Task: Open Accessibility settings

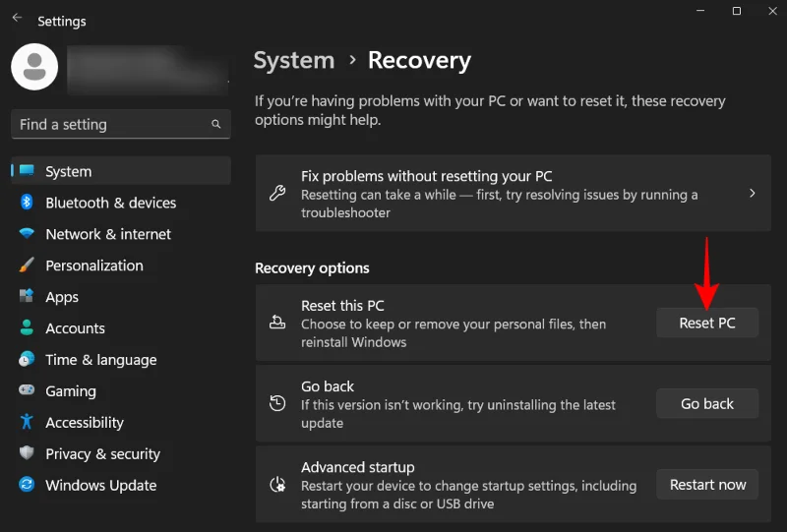Action: point(121,422)
